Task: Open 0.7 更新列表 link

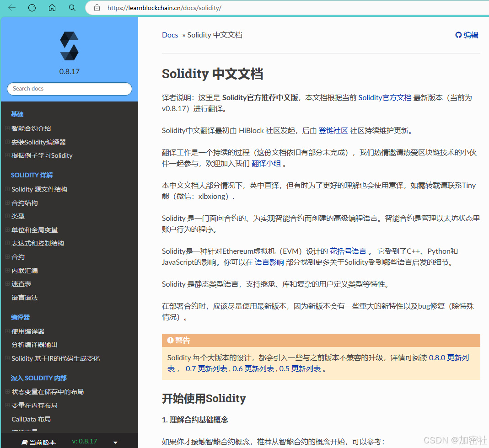Action: pos(206,369)
